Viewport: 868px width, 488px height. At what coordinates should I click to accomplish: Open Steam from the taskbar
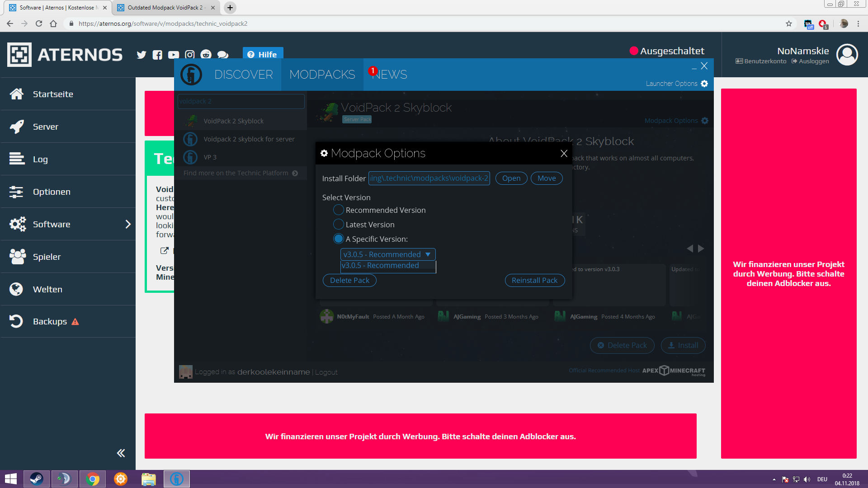[37, 479]
